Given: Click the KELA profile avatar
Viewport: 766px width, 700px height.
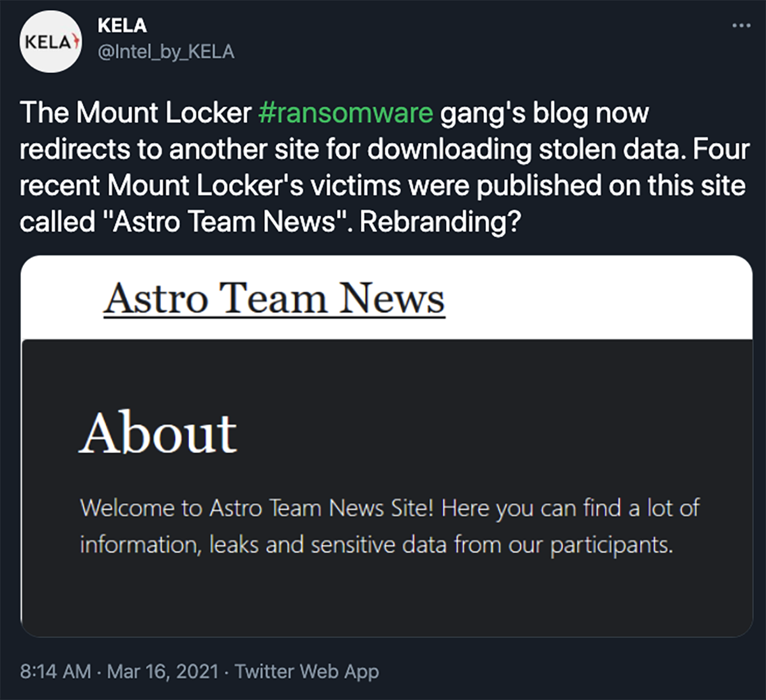Looking at the screenshot, I should pyautogui.click(x=50, y=42).
